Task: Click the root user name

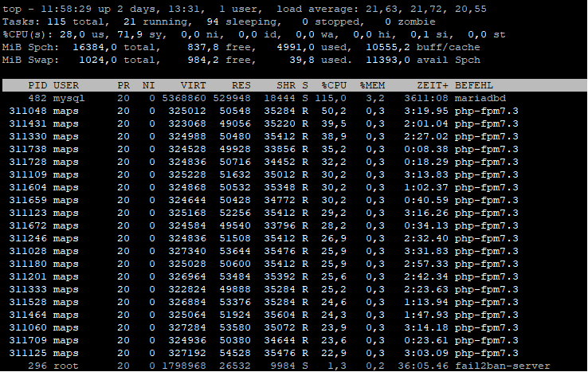Action: coord(66,366)
